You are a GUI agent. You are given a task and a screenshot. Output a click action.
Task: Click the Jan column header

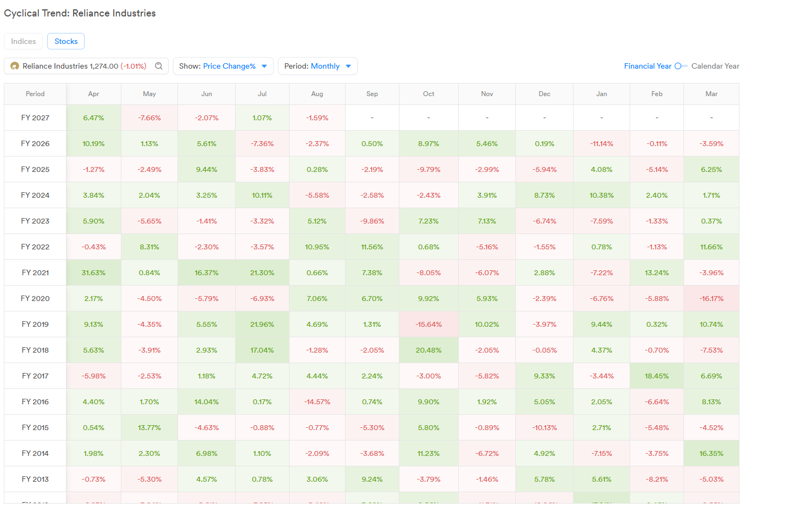[x=602, y=94]
